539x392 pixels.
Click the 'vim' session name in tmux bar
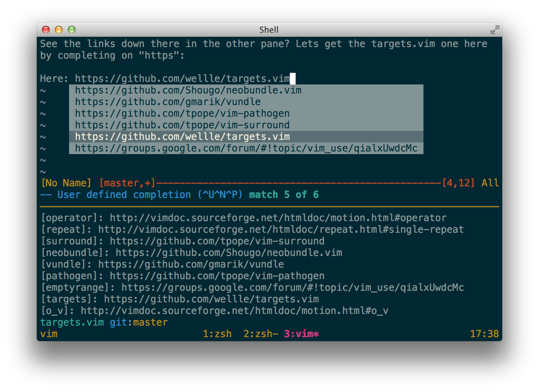click(x=49, y=334)
